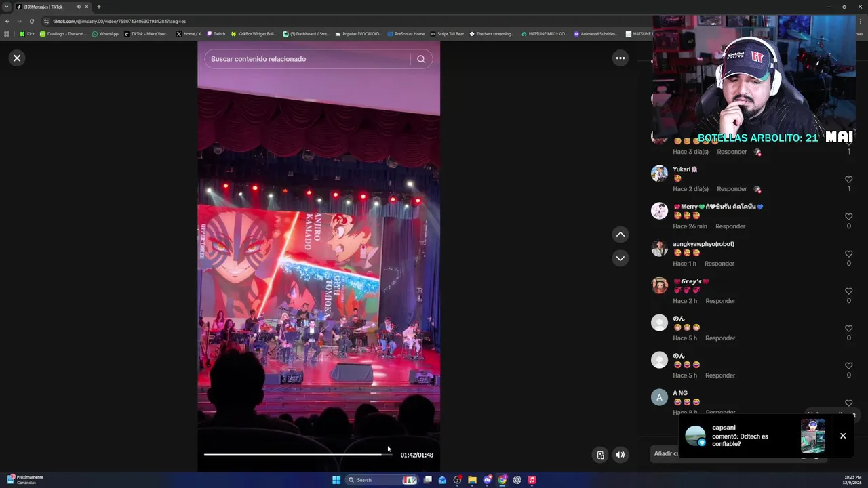Open Task View on the taskbar
Image resolution: width=868 pixels, height=488 pixels.
click(428, 480)
